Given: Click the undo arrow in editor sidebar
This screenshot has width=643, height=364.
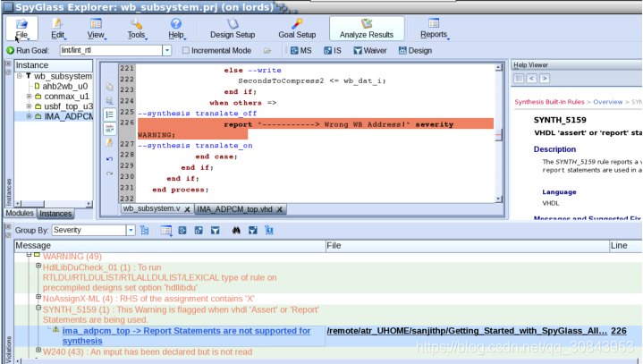Looking at the screenshot, I should [109, 158].
